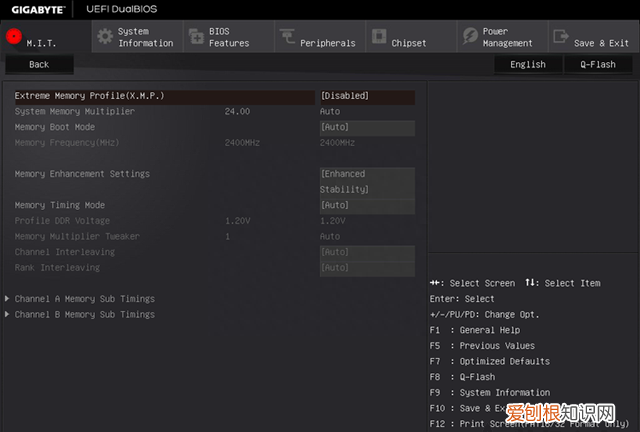Image resolution: width=640 pixels, height=432 pixels.
Task: Launch the Q-Flash button
Action: pos(597,64)
